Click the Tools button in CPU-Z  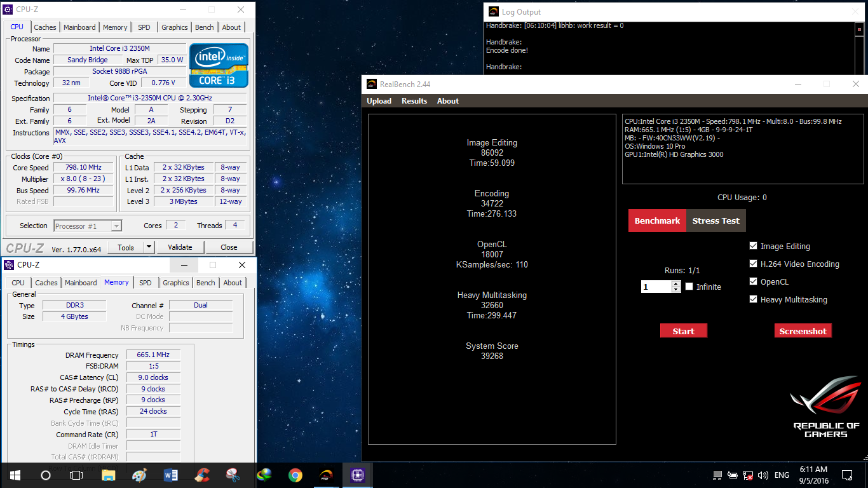126,247
